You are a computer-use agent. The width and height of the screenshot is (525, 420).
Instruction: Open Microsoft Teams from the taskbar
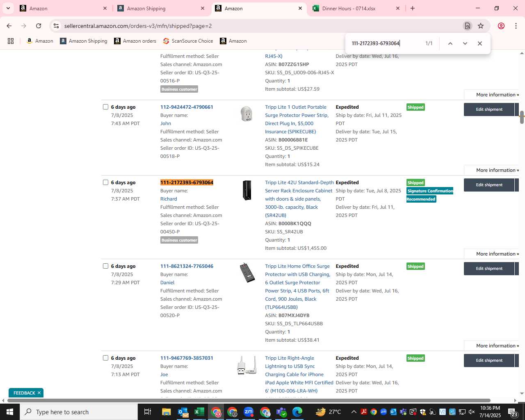(x=281, y=412)
